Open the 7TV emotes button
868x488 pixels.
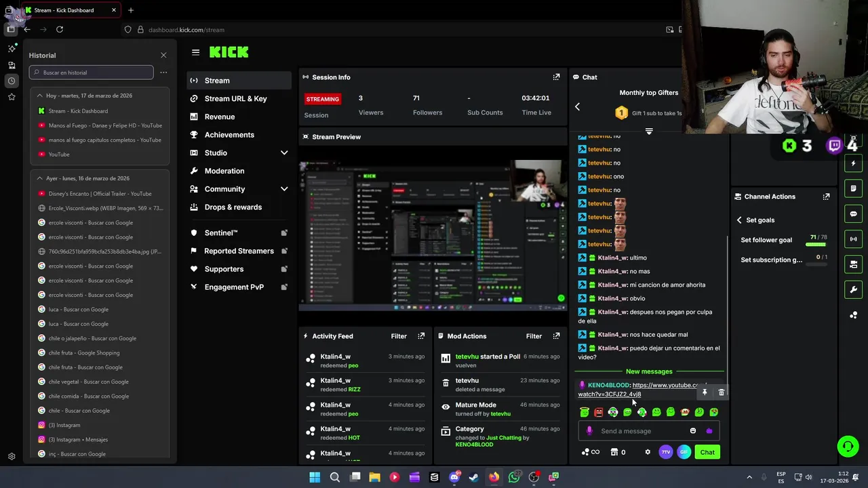[666, 452]
